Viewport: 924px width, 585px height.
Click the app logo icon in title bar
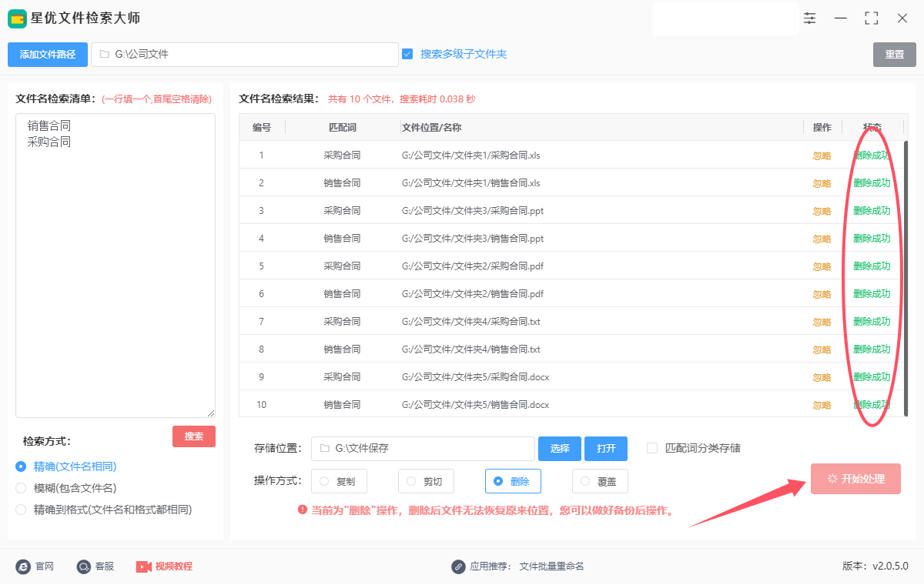click(17, 18)
